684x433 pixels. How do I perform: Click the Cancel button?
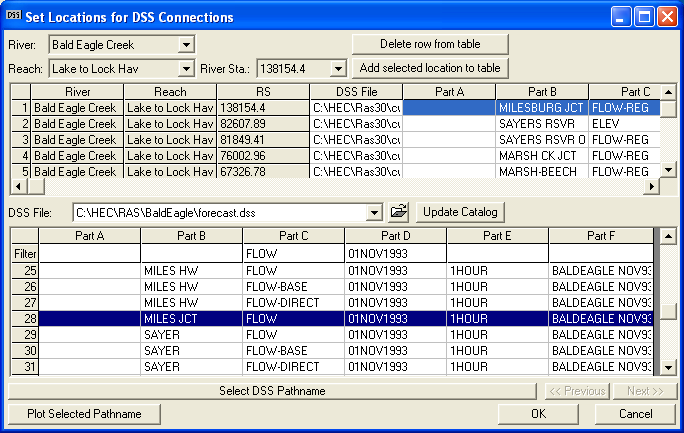[635, 414]
